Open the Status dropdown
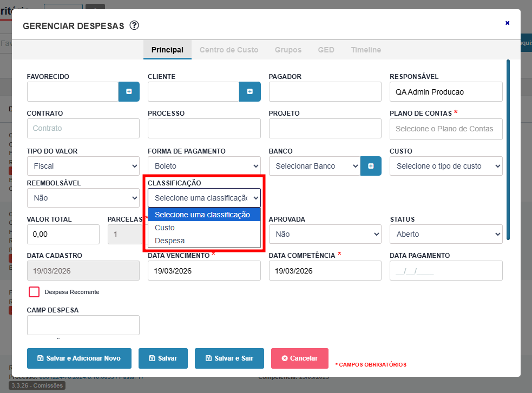 [446, 234]
